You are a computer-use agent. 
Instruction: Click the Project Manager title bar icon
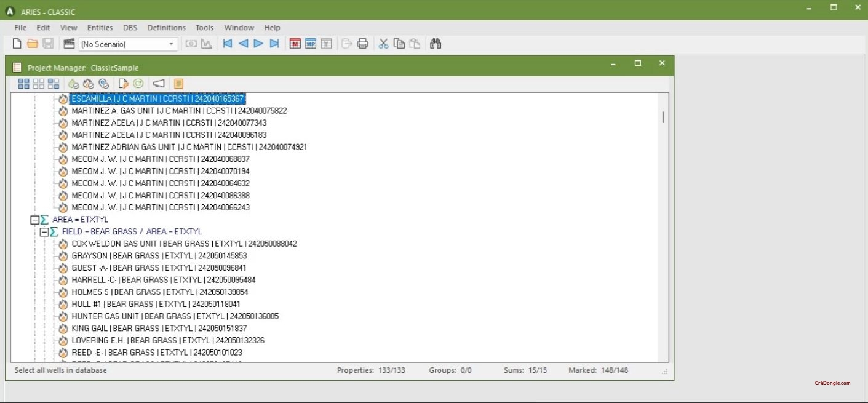click(18, 68)
